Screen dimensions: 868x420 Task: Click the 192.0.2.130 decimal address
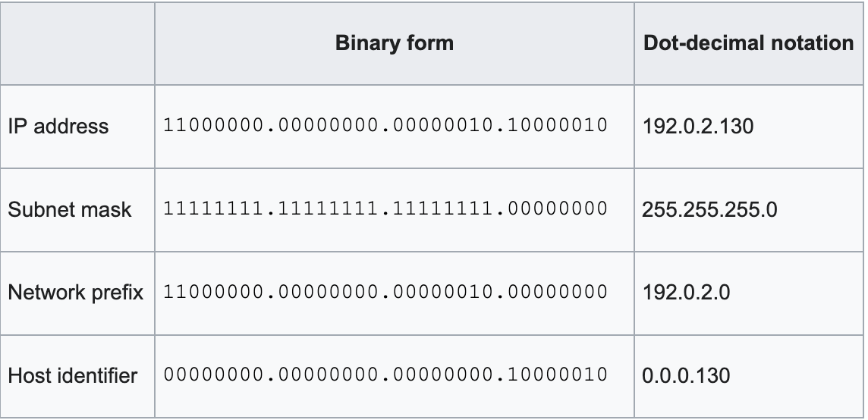pyautogui.click(x=697, y=127)
